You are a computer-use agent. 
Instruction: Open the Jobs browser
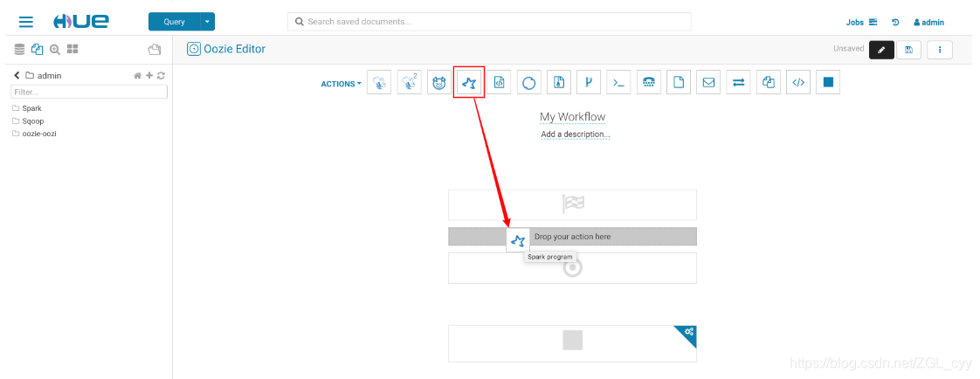point(861,23)
